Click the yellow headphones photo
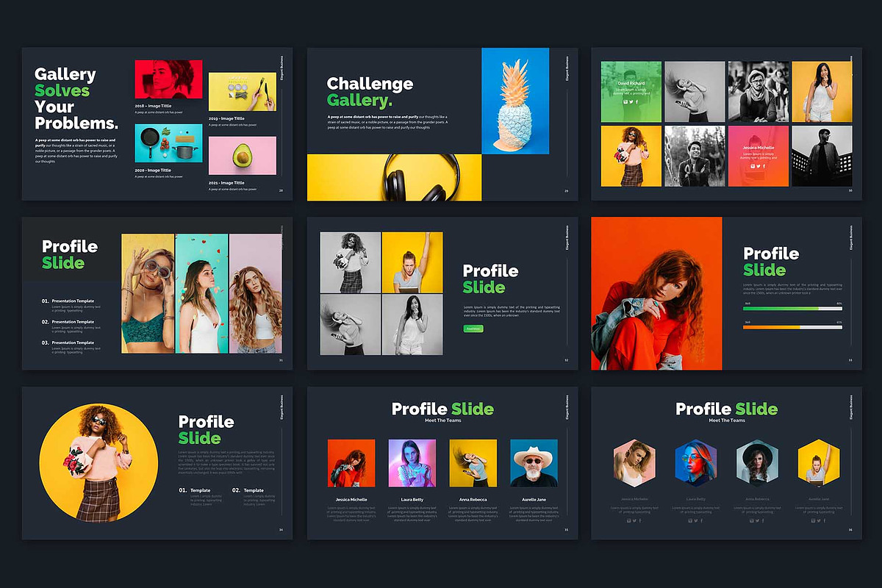 pyautogui.click(x=394, y=177)
